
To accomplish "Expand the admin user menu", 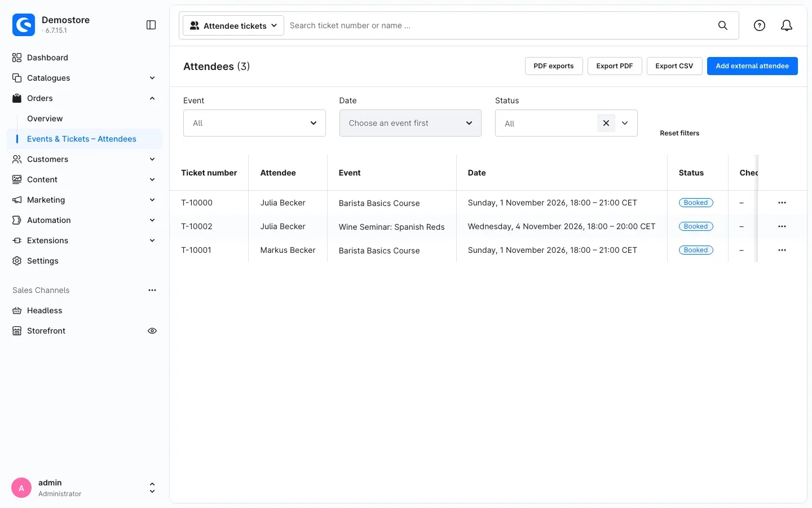I will (152, 488).
